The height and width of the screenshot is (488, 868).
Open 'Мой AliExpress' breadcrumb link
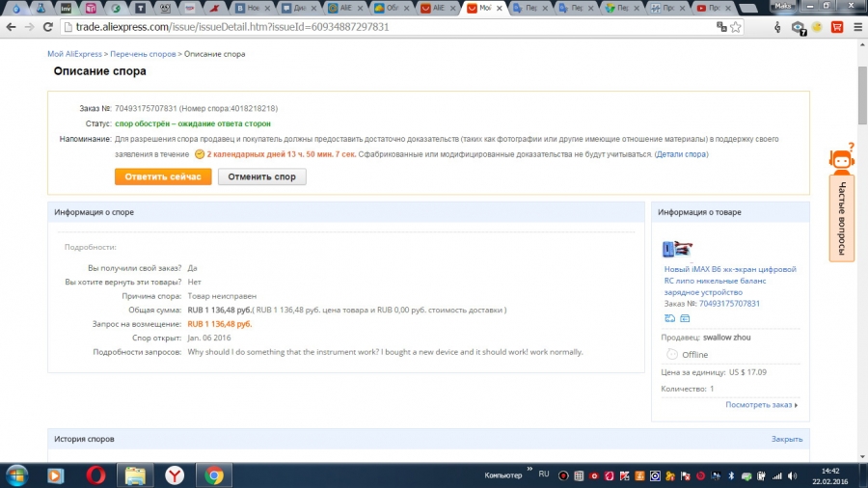75,54
